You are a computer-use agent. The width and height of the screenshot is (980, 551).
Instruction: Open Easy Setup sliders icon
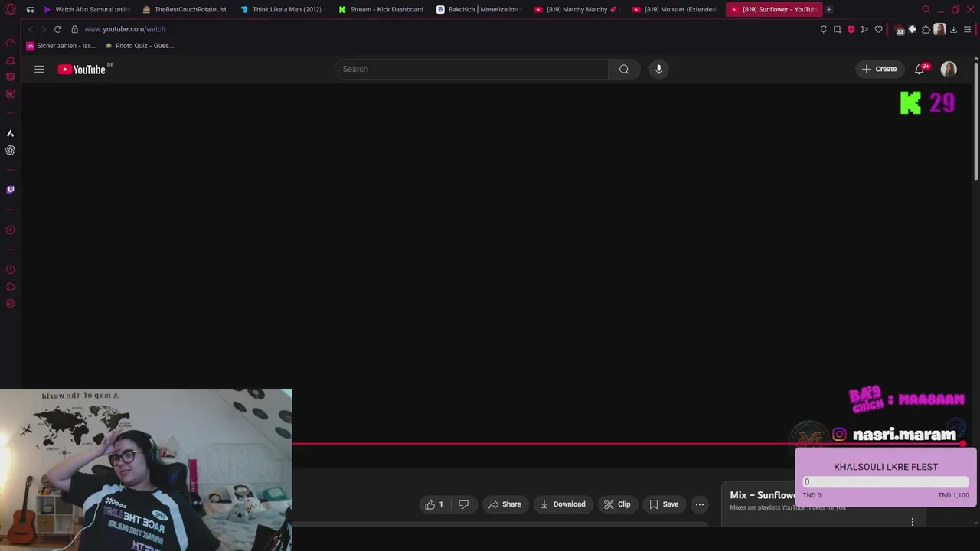point(968,29)
